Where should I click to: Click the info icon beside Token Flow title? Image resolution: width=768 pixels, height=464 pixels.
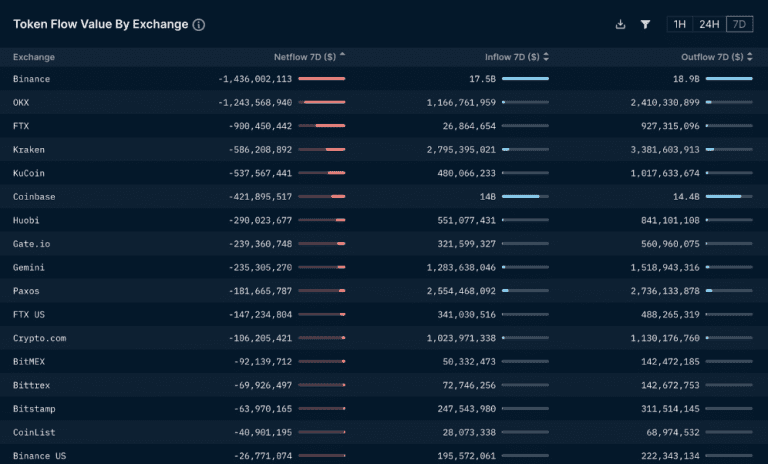click(x=199, y=24)
